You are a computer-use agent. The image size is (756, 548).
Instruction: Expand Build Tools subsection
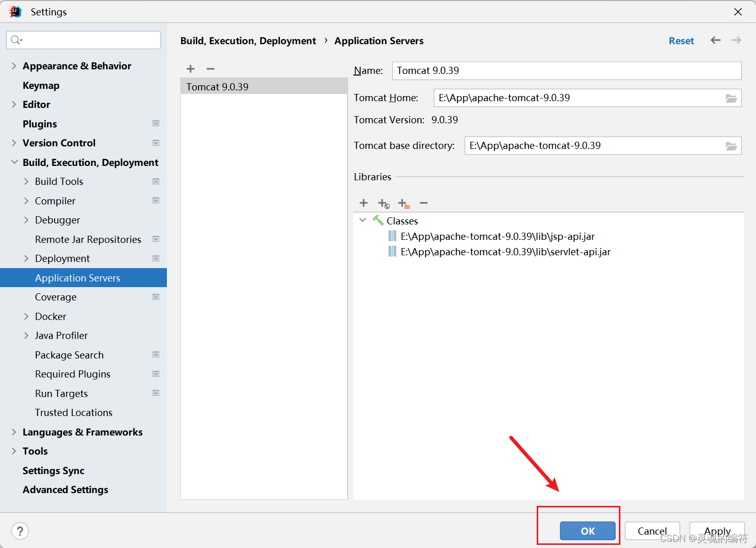click(x=26, y=181)
